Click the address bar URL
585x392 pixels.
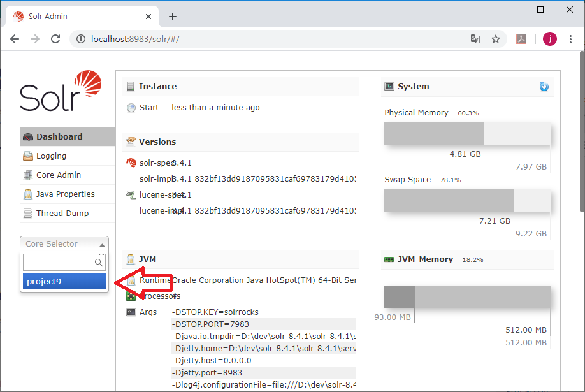click(135, 39)
